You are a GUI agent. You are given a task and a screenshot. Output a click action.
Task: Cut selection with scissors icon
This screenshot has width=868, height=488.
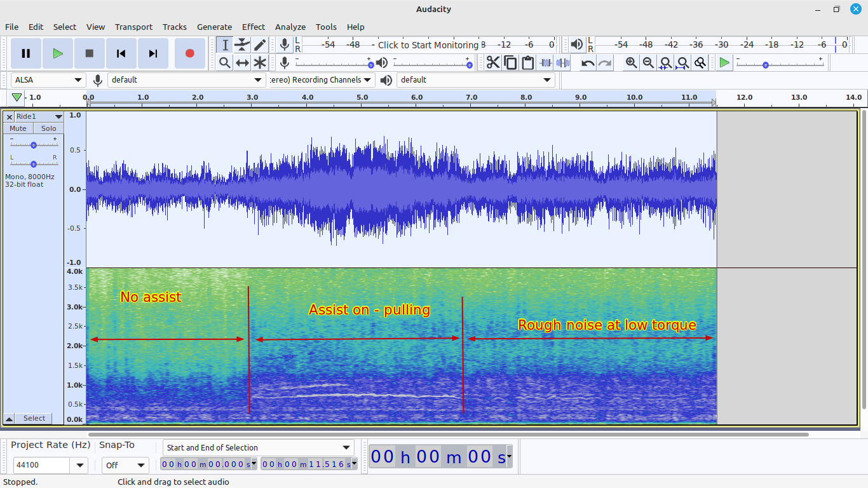pyautogui.click(x=493, y=62)
